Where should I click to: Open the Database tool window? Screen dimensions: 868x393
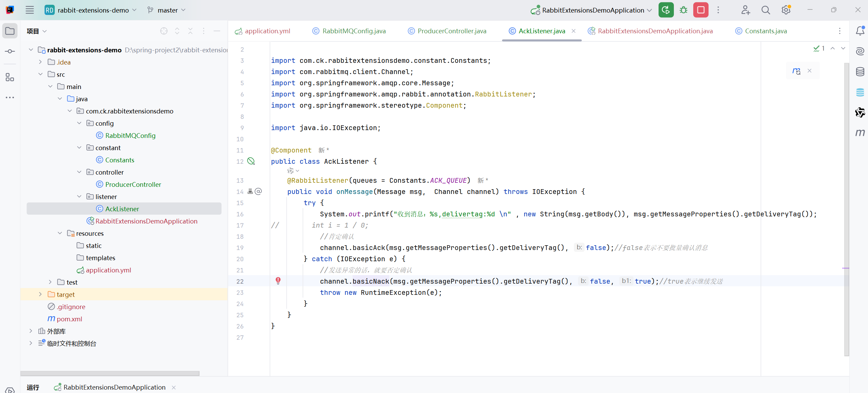tap(860, 72)
